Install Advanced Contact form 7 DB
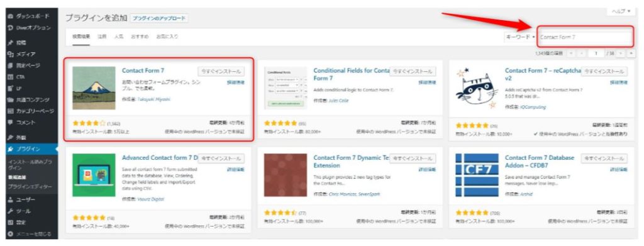 [x=221, y=158]
